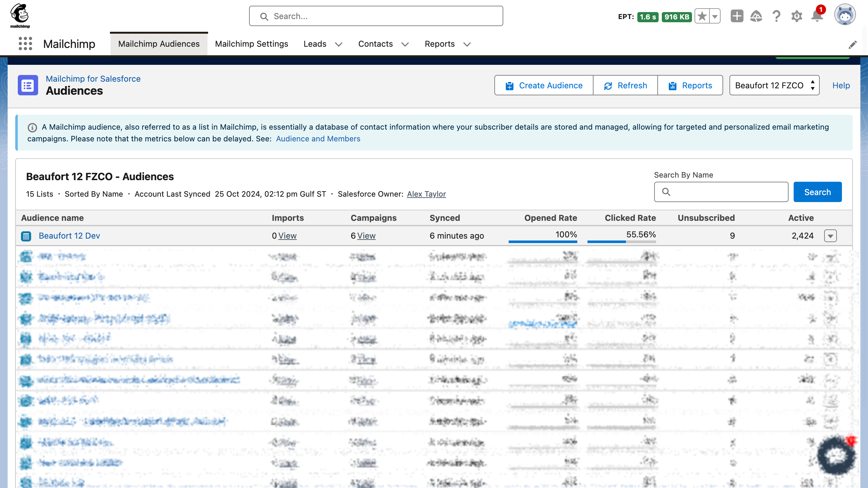Image resolution: width=868 pixels, height=488 pixels.
Task: View imports for Beaufort 12 Dev
Action: (287, 235)
